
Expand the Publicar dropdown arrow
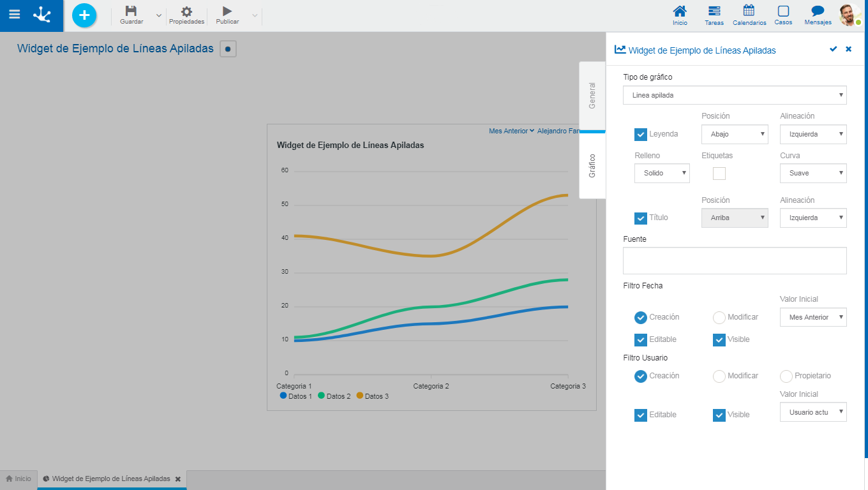pos(255,15)
